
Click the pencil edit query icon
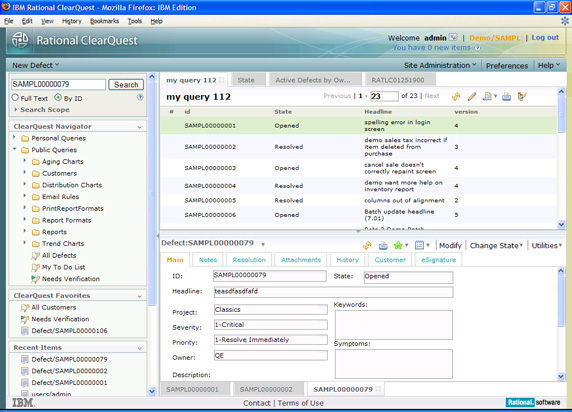pyautogui.click(x=472, y=96)
